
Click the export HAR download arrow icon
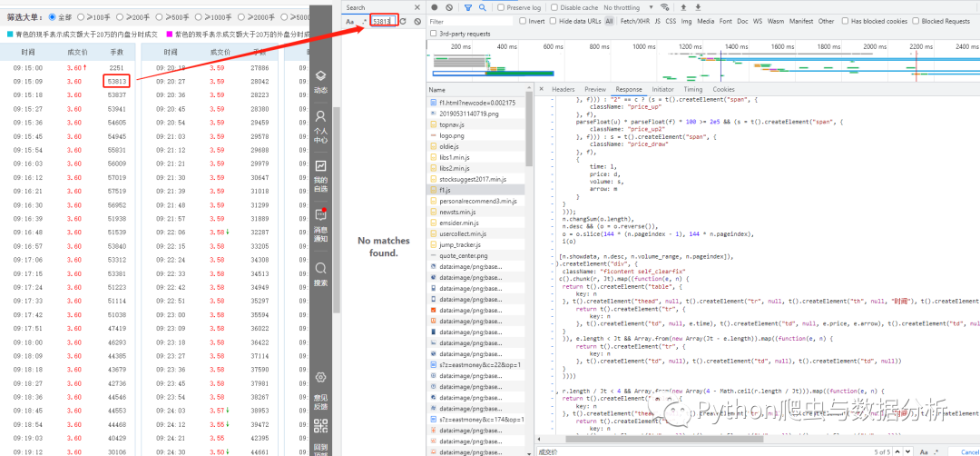click(698, 8)
